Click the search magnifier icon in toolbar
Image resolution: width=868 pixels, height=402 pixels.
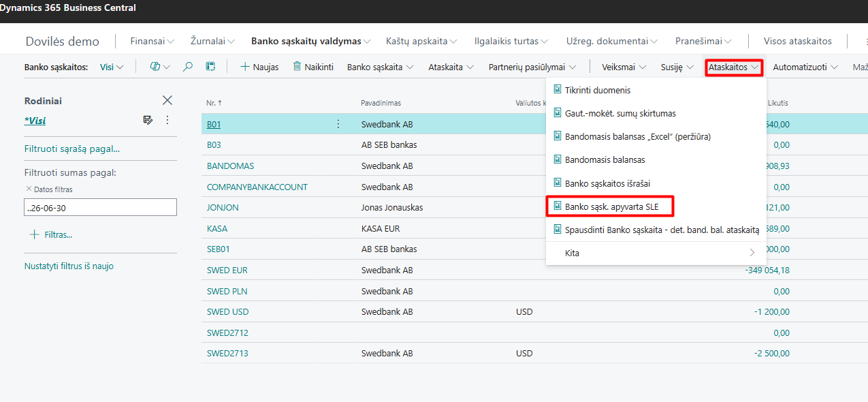click(189, 67)
